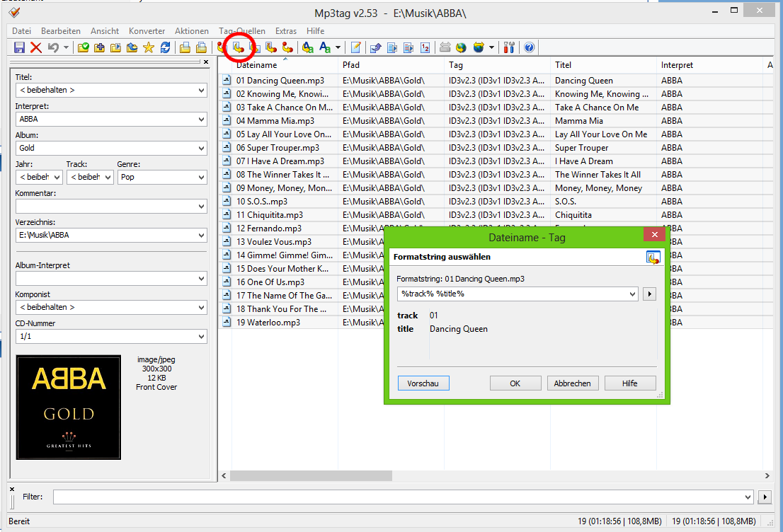Select file 19 Waterloo.mp3
This screenshot has height=532, width=783.
click(x=268, y=323)
